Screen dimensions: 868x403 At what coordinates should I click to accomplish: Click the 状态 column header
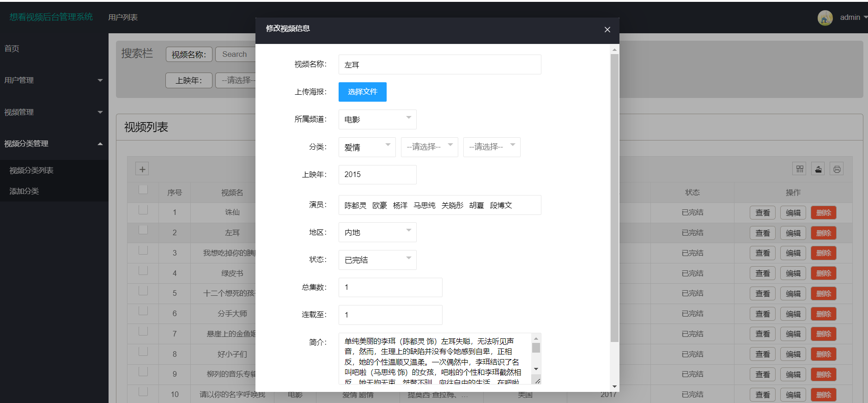(692, 192)
